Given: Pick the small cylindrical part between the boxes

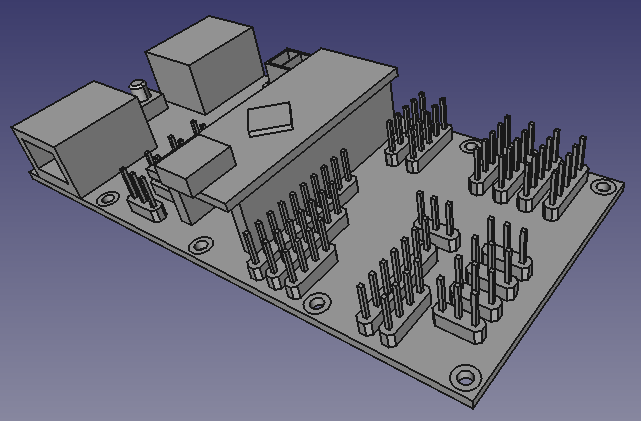Looking at the screenshot, I should tap(139, 89).
